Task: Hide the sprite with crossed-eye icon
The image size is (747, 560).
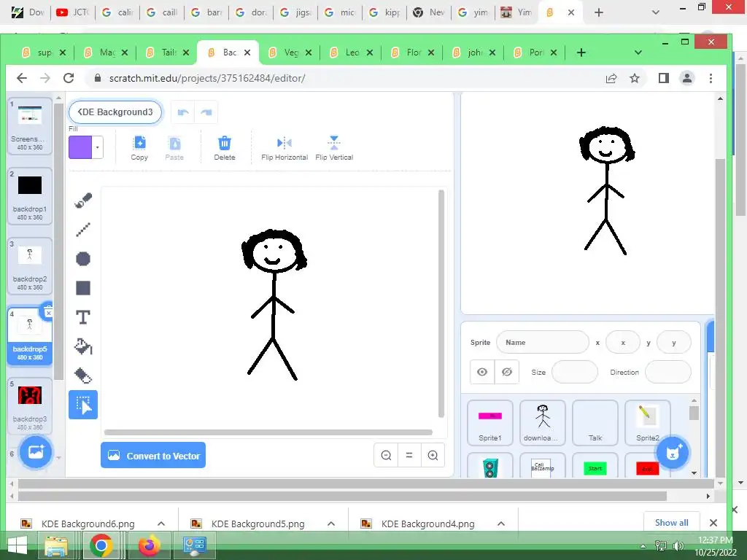Action: [507, 372]
